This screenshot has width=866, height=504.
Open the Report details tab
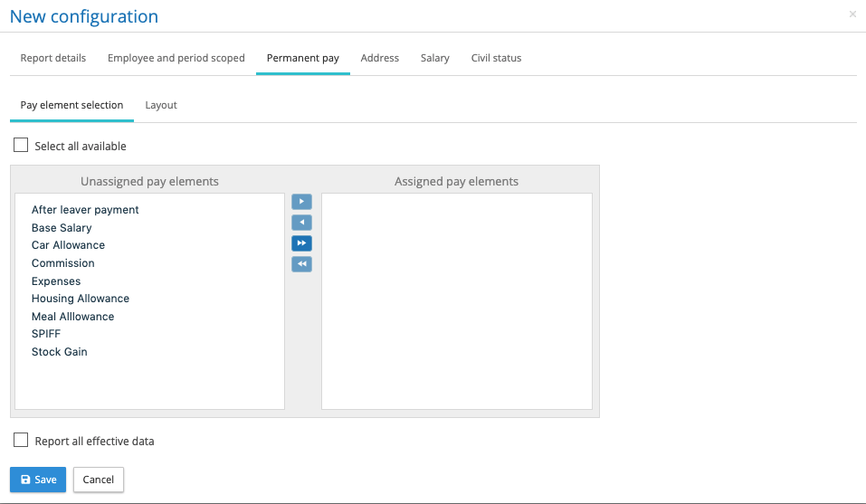53,58
